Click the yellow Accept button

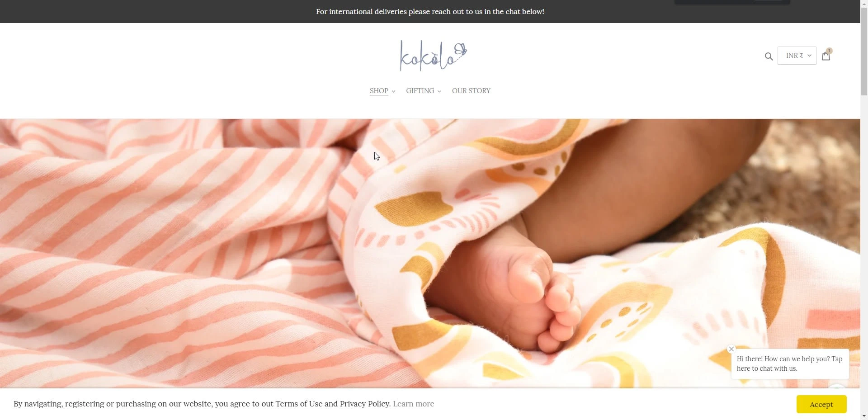click(821, 404)
